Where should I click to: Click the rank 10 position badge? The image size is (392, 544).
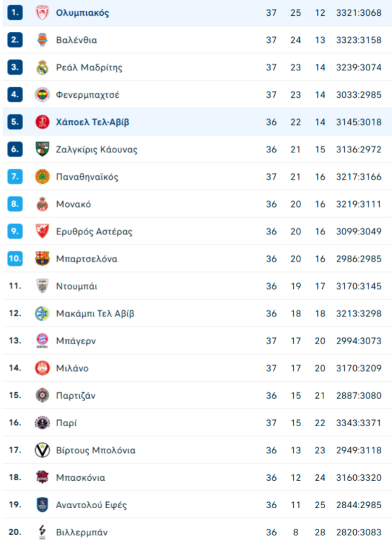click(x=15, y=259)
